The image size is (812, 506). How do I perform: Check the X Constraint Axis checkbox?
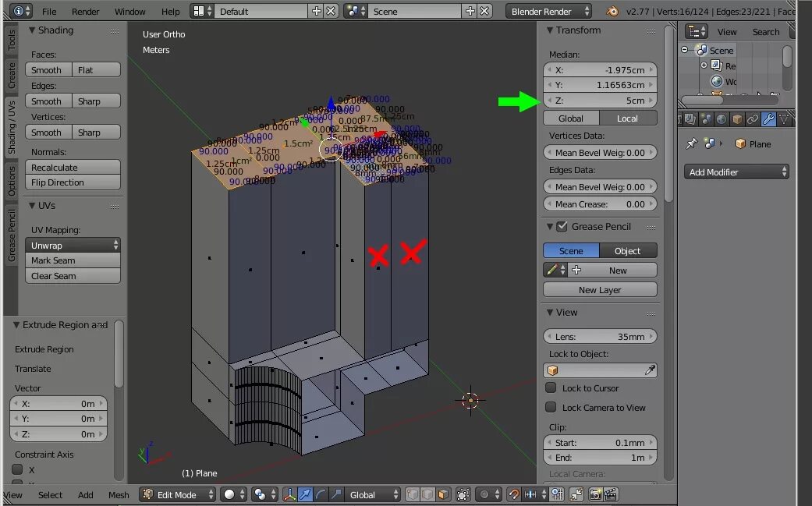18,469
